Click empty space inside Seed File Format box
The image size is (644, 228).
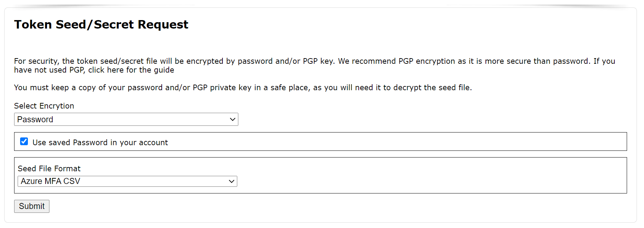(424, 176)
